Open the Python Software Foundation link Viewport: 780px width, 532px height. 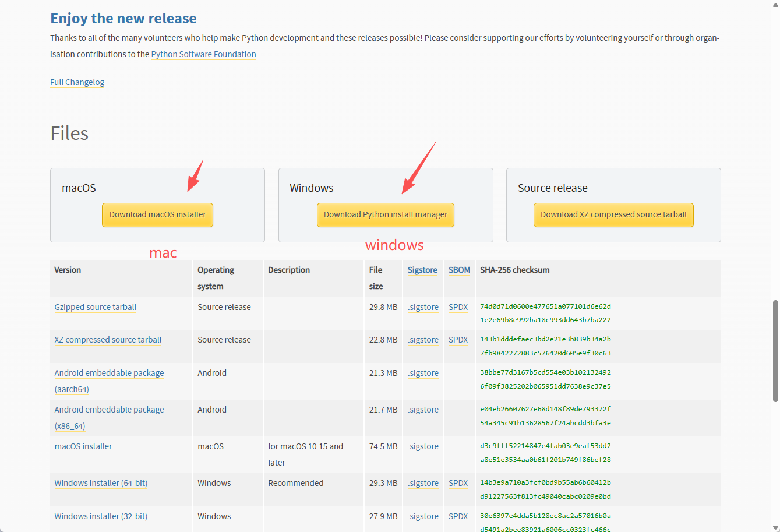[x=203, y=54]
